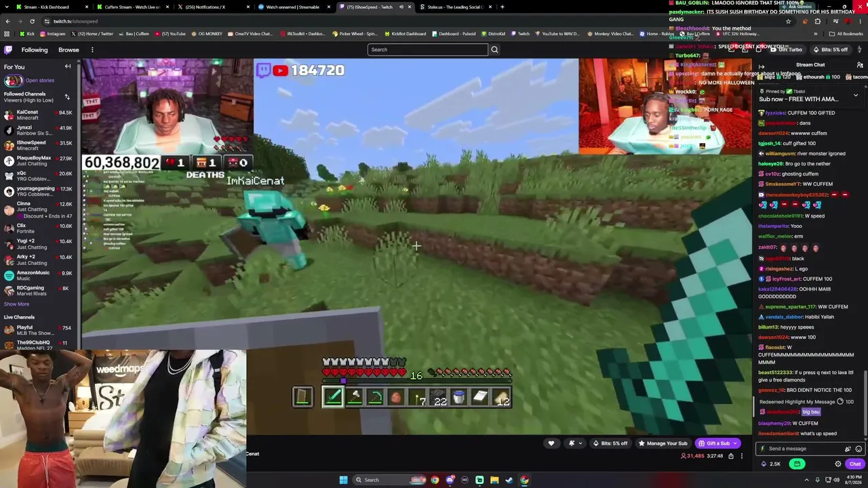Expand the pinned Sub now message
The height and width of the screenshot is (488, 868).
click(x=856, y=95)
